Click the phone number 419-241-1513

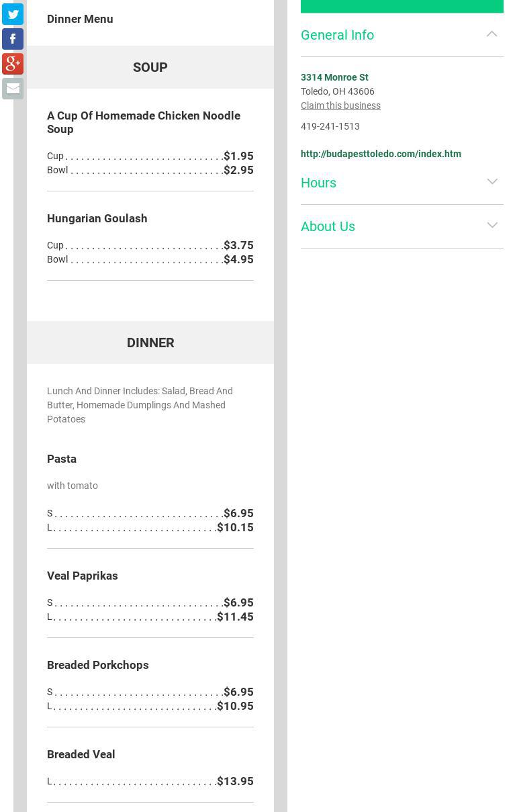(330, 126)
